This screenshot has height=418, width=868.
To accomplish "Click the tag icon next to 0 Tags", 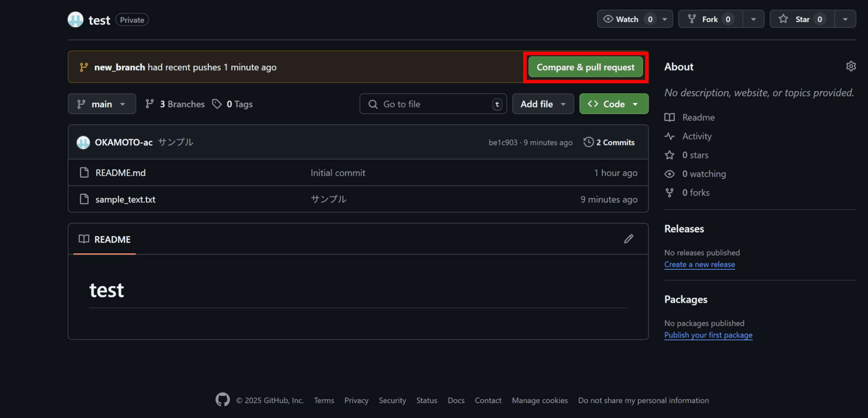I will 217,104.
